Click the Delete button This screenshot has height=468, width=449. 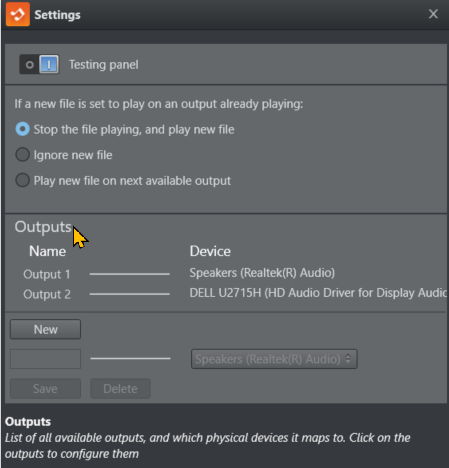point(120,388)
